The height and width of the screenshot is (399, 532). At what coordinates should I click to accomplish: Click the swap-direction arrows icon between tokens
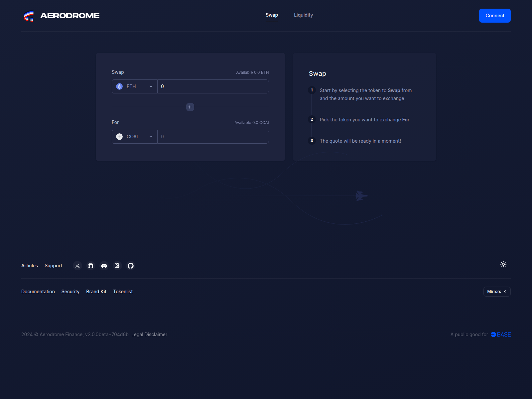(x=190, y=107)
